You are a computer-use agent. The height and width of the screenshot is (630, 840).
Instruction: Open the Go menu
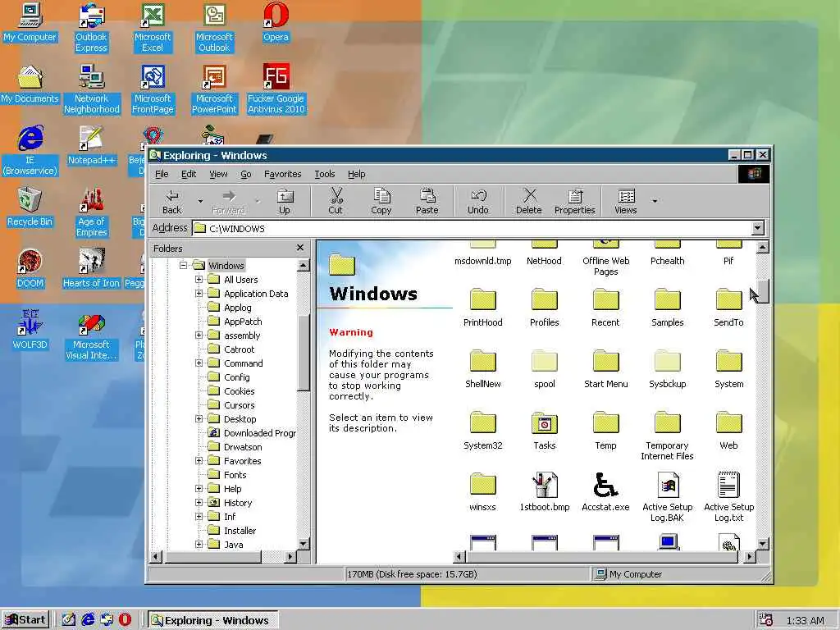pyautogui.click(x=246, y=174)
